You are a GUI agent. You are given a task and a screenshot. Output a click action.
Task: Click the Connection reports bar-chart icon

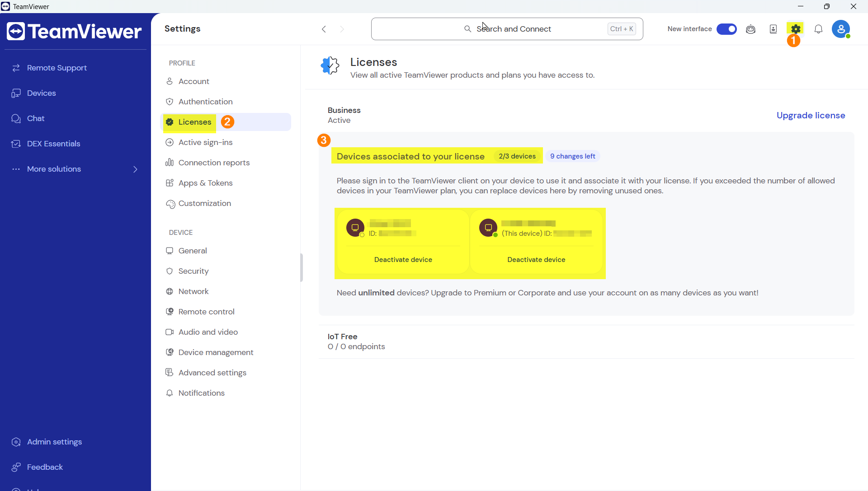tap(170, 163)
